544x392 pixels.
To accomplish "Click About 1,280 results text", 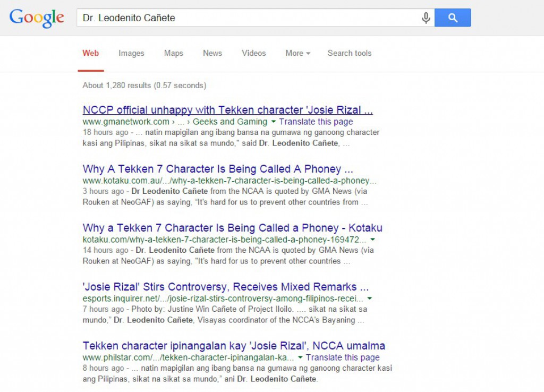I will tap(144, 86).
